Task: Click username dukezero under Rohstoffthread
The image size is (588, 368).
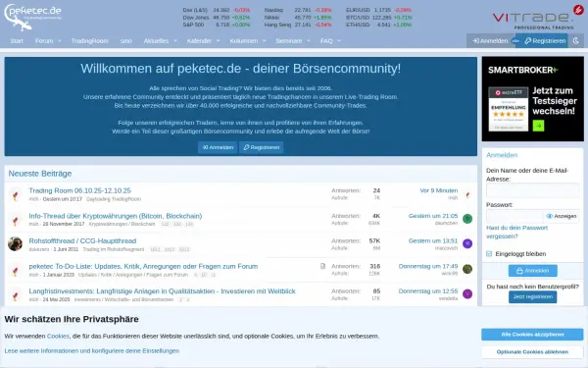Action: click(x=39, y=249)
